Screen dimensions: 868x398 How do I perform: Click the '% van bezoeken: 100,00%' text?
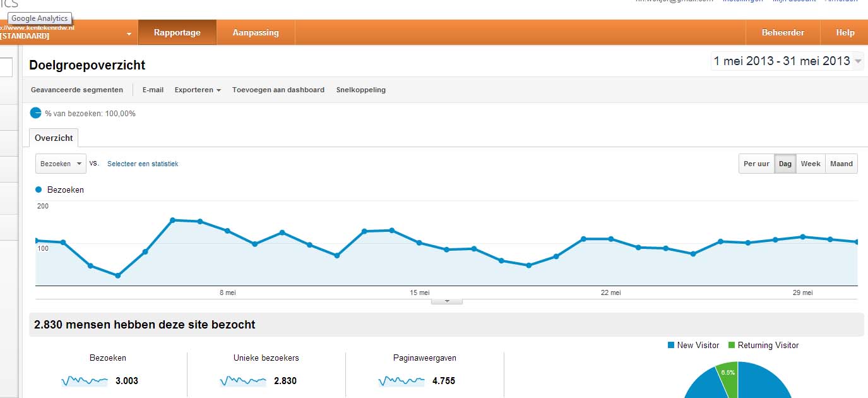coord(90,114)
